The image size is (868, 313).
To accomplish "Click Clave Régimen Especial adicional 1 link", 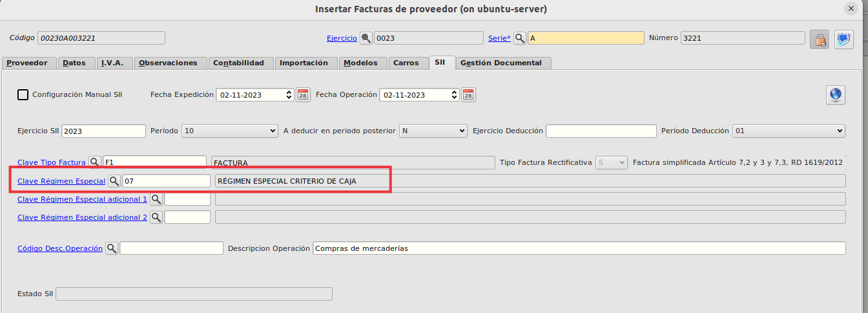I will pyautogui.click(x=82, y=199).
